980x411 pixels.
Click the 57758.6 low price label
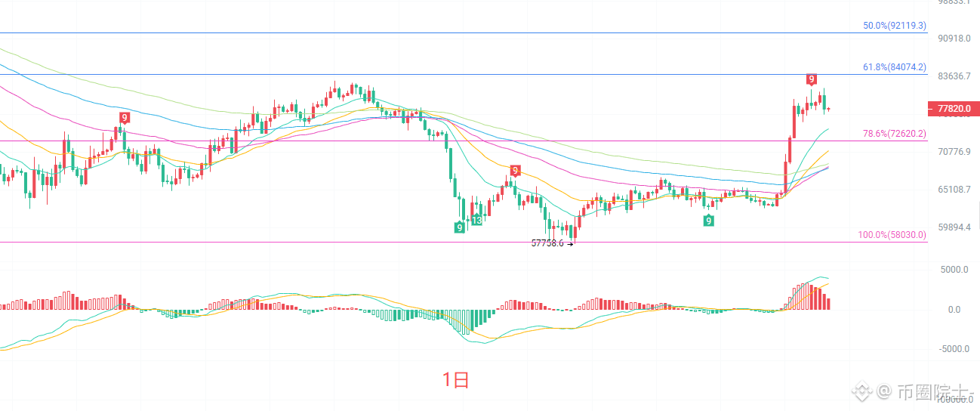(x=548, y=243)
